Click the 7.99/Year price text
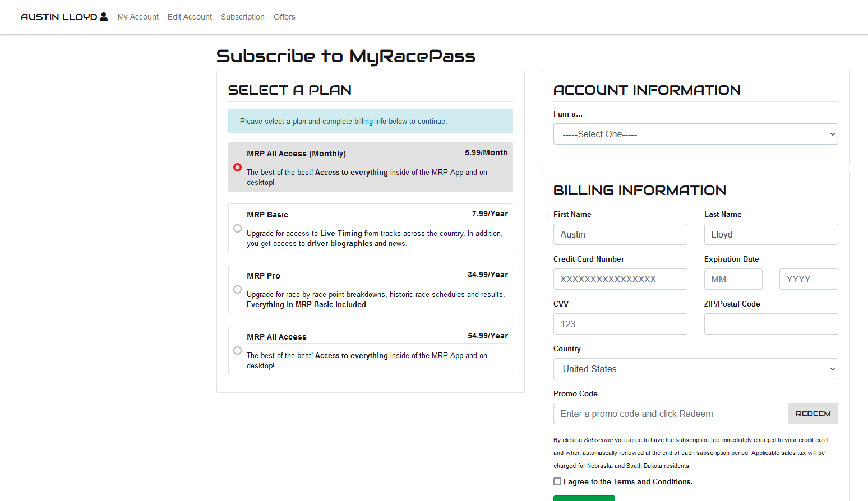The height and width of the screenshot is (501, 868). click(x=490, y=214)
